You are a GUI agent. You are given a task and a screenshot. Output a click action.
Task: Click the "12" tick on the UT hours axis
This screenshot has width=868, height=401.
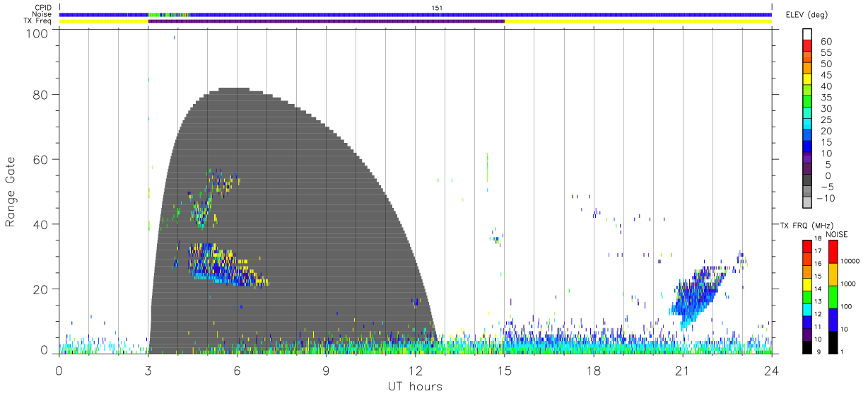tap(416, 370)
